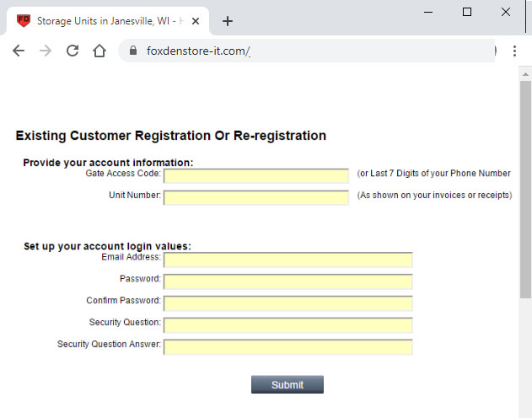Click into the Unit Number field
532x418 pixels.
[x=255, y=198]
